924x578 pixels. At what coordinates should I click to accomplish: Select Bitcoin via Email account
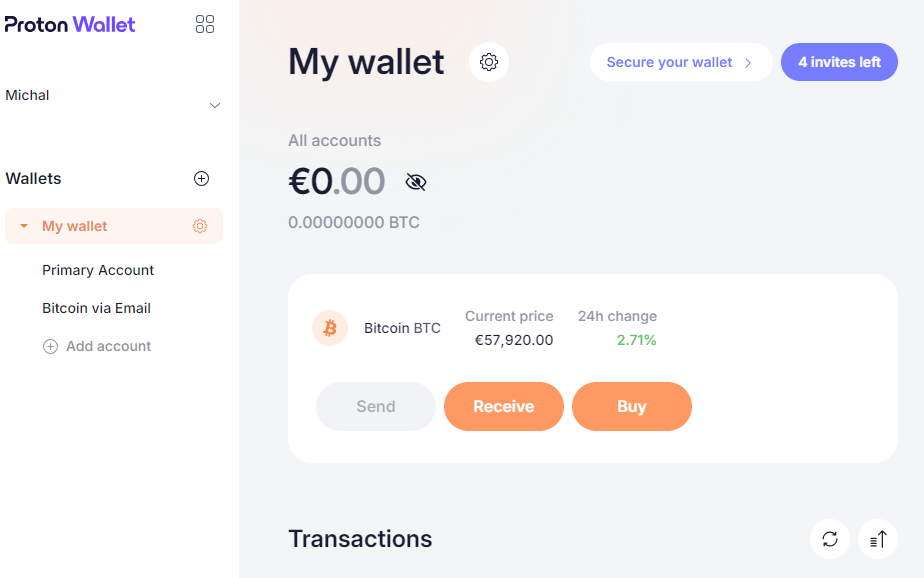(96, 308)
